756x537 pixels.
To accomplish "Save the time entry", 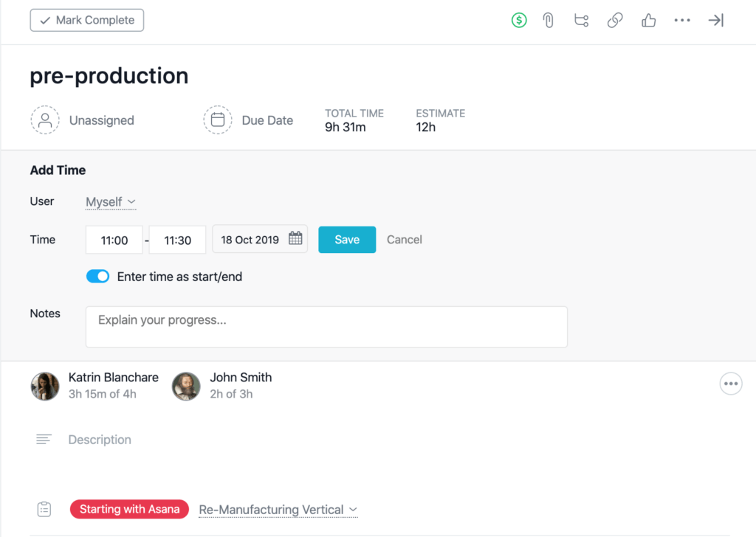I will [x=347, y=239].
